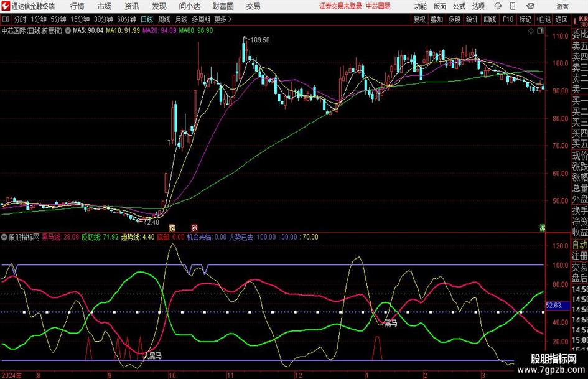Switch to the 5分钟 period tab

(58, 19)
